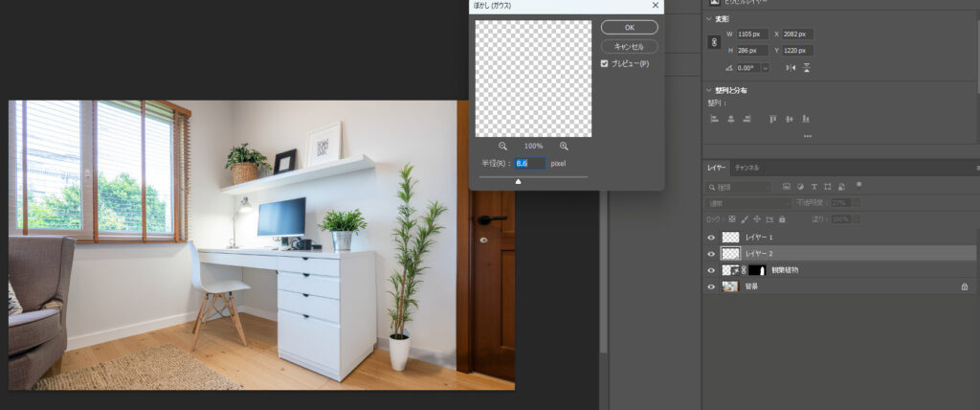Click the W width field
This screenshot has width=980, height=410.
(x=752, y=34)
